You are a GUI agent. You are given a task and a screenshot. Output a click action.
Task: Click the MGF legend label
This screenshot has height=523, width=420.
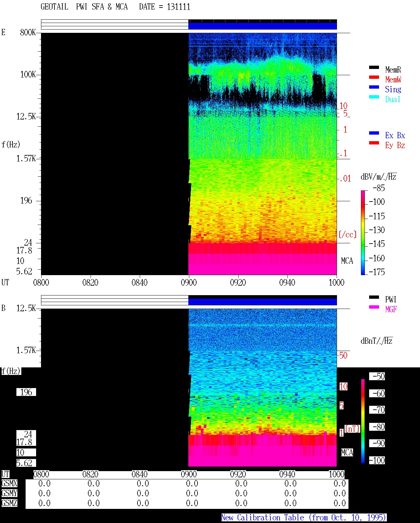tap(391, 309)
